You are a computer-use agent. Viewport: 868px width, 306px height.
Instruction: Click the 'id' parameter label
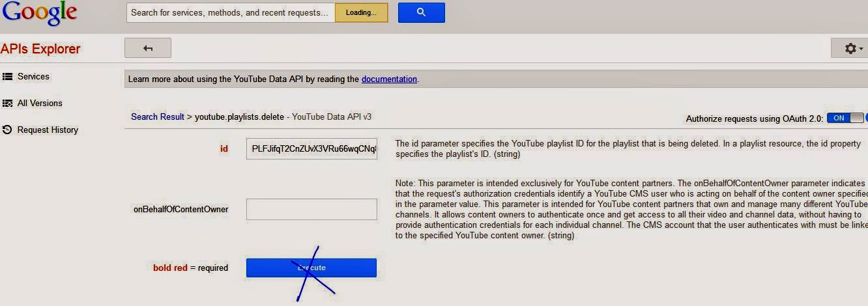point(224,148)
